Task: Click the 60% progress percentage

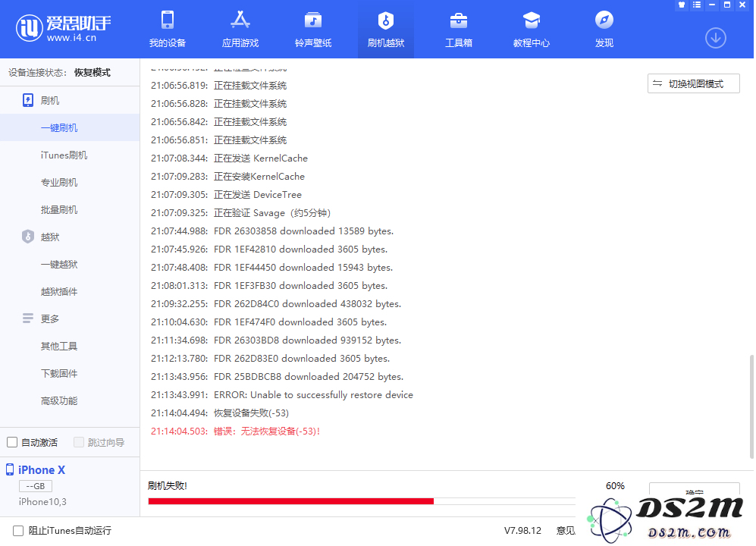Action: click(615, 485)
